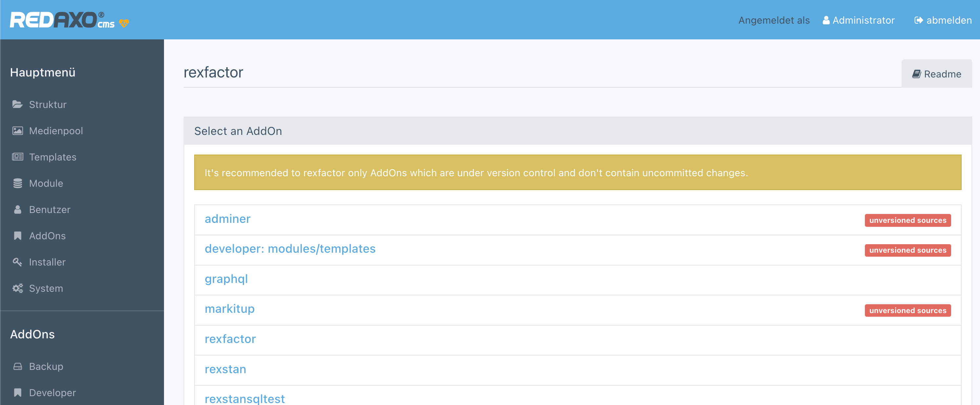
Task: Open the Struktur menu item
Action: [48, 104]
